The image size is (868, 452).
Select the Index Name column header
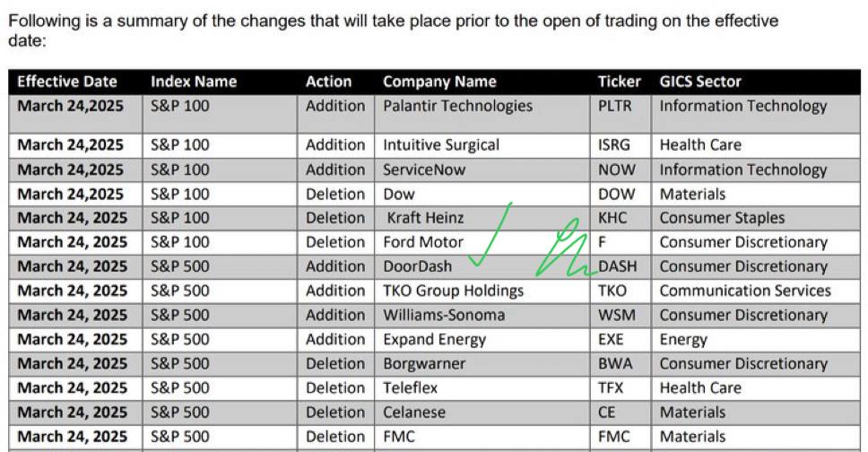point(194,82)
